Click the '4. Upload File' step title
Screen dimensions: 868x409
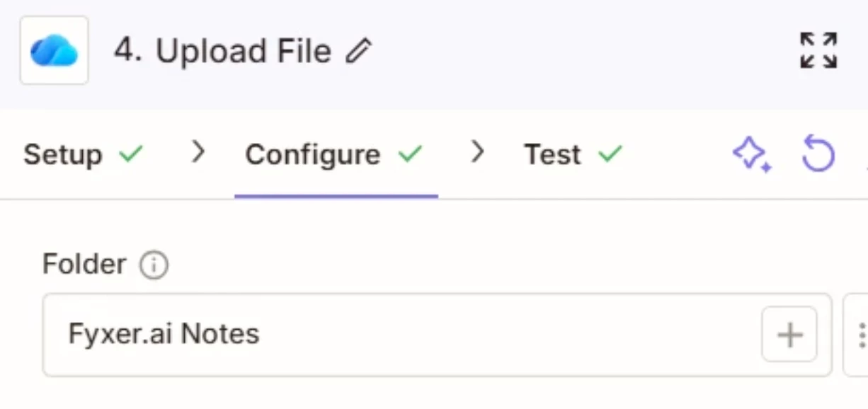(x=223, y=52)
